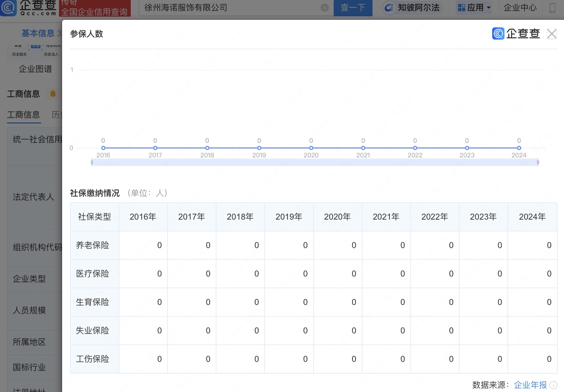Click the 工商信息 sub-tab underlined
The height and width of the screenshot is (392, 564).
click(x=24, y=115)
